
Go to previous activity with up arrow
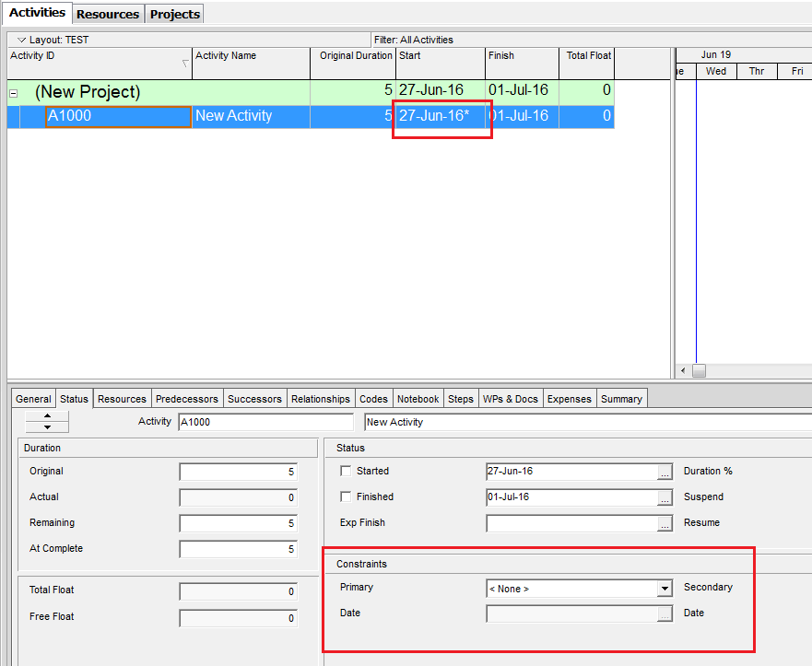(x=47, y=416)
